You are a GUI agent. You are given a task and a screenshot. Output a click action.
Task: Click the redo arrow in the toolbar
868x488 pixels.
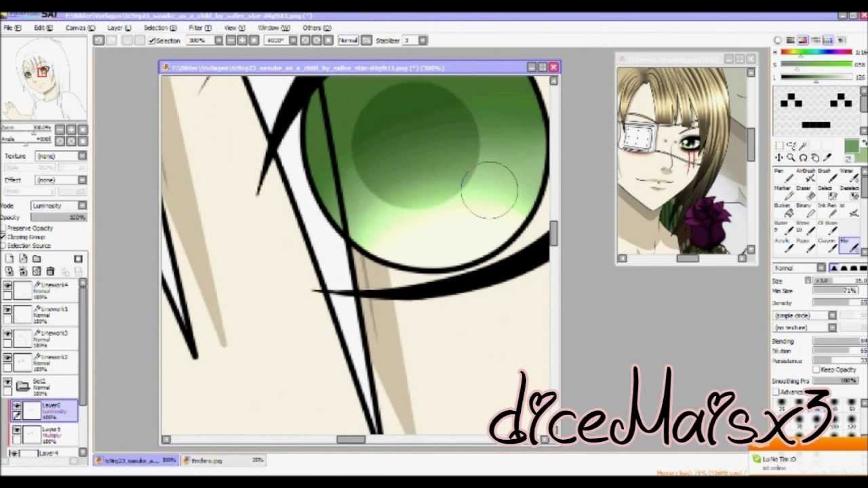coord(113,41)
